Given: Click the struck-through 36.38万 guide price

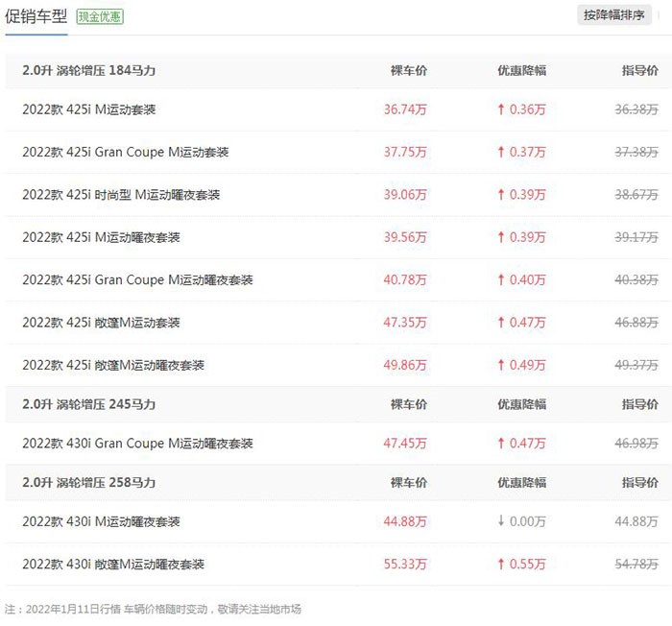Looking at the screenshot, I should [636, 109].
